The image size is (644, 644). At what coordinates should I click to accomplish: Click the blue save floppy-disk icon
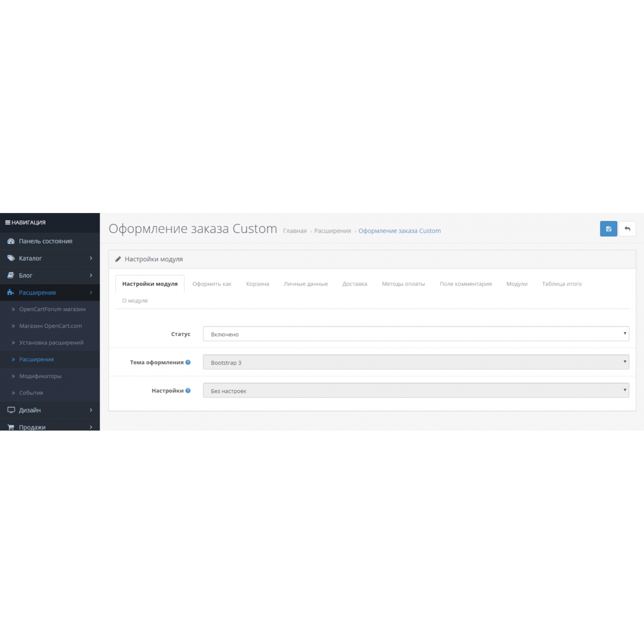(608, 229)
